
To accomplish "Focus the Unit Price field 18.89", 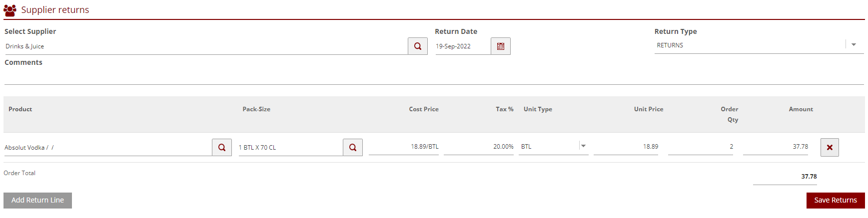I will pos(626,147).
